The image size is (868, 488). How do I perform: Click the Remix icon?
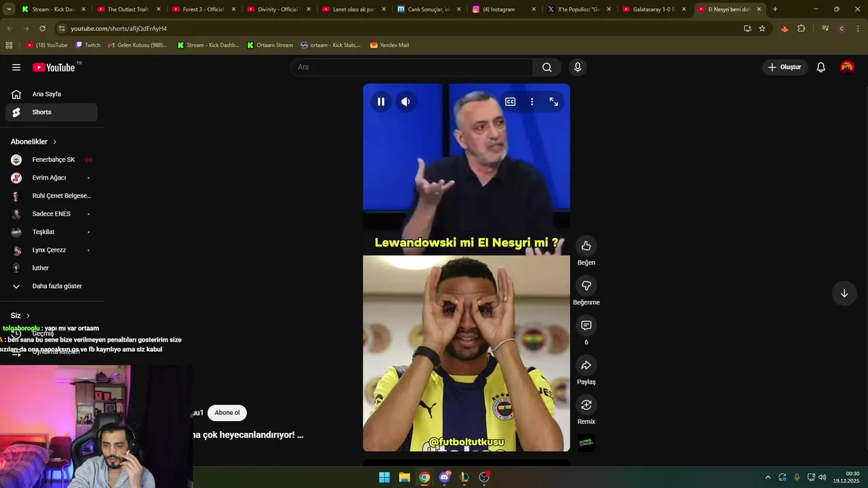(586, 405)
